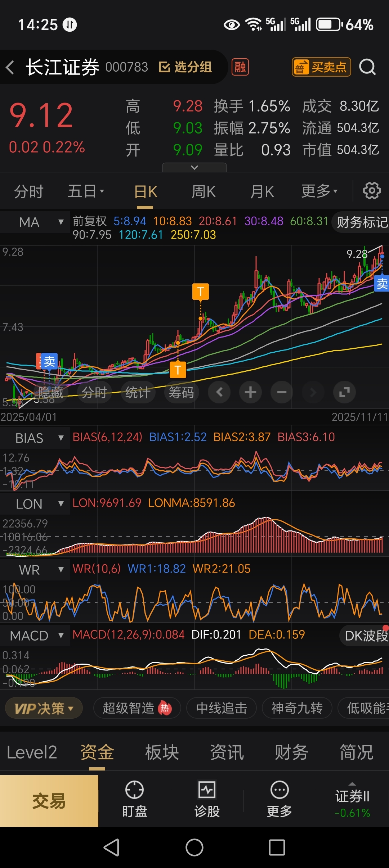Open 盯盘 watch monitor icon
The image size is (389, 868).
135,799
